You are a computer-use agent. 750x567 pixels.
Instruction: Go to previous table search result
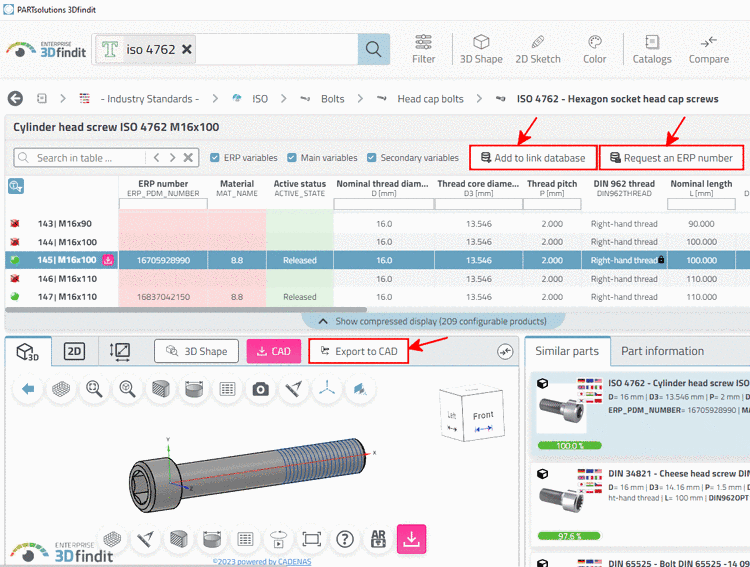click(x=156, y=157)
